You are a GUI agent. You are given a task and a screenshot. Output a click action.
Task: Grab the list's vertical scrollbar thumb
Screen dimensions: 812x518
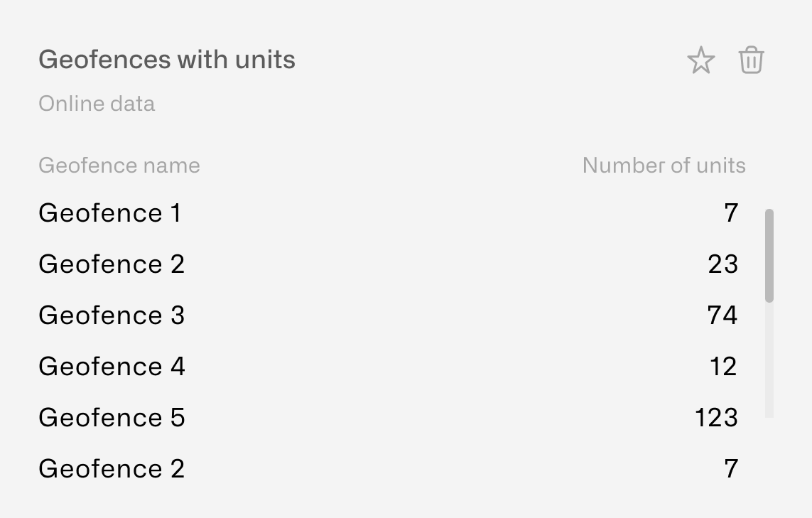[769, 255]
